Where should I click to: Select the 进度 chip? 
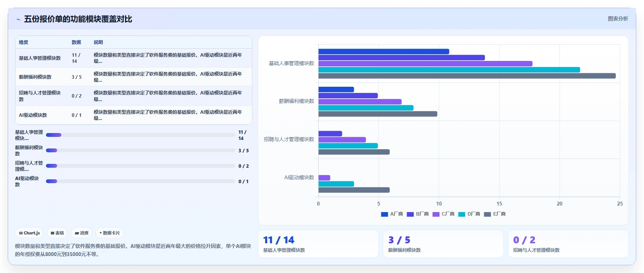tap(81, 233)
